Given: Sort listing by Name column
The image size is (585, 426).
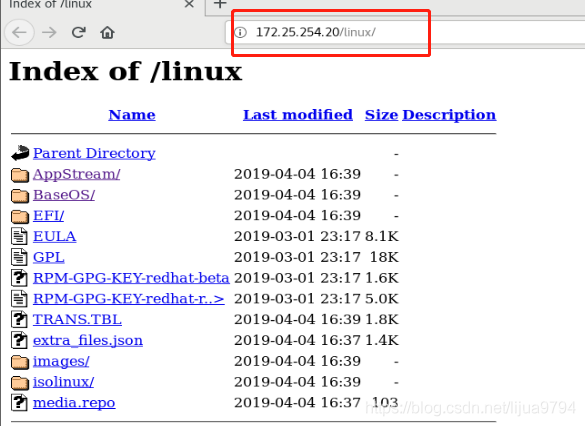Looking at the screenshot, I should coord(132,115).
